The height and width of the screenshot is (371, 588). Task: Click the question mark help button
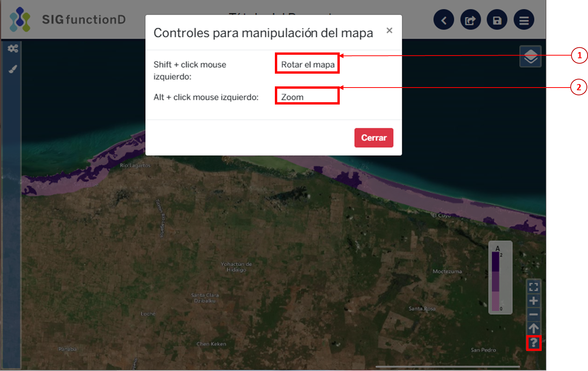pos(534,343)
